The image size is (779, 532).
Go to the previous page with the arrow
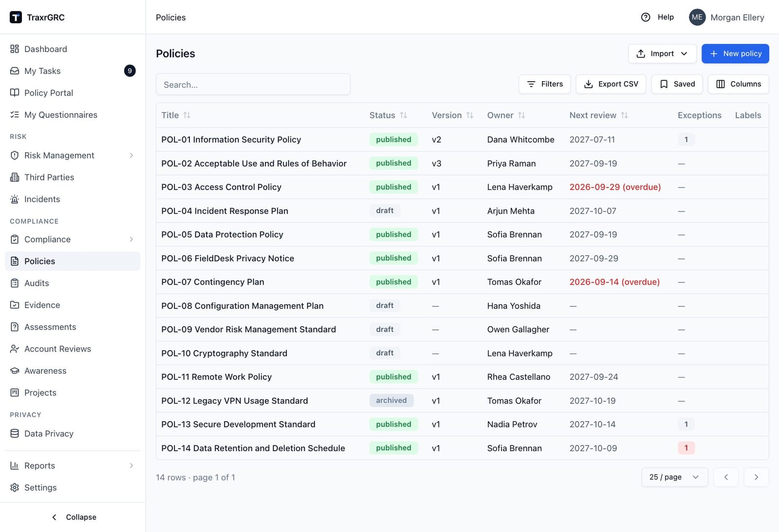[726, 477]
